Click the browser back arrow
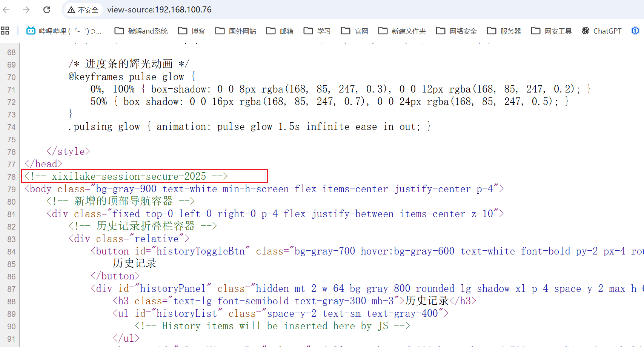644x347 pixels. 6,10
